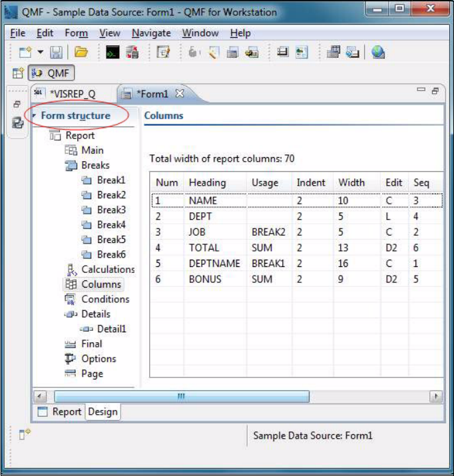Click the Save disk icon in toolbar
The image size is (454, 476).
[57, 53]
